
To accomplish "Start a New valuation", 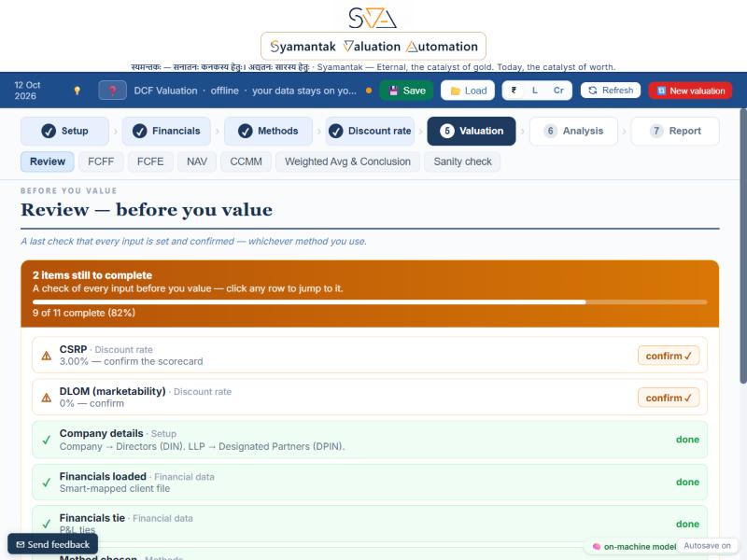I will 690,91.
